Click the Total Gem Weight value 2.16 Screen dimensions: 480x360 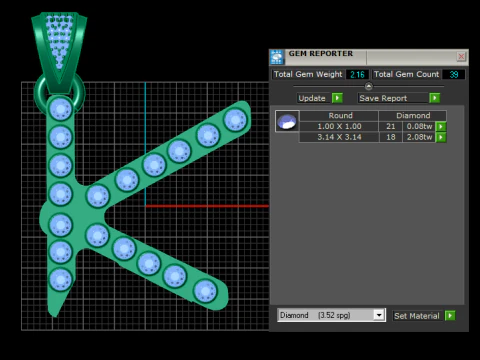click(357, 74)
